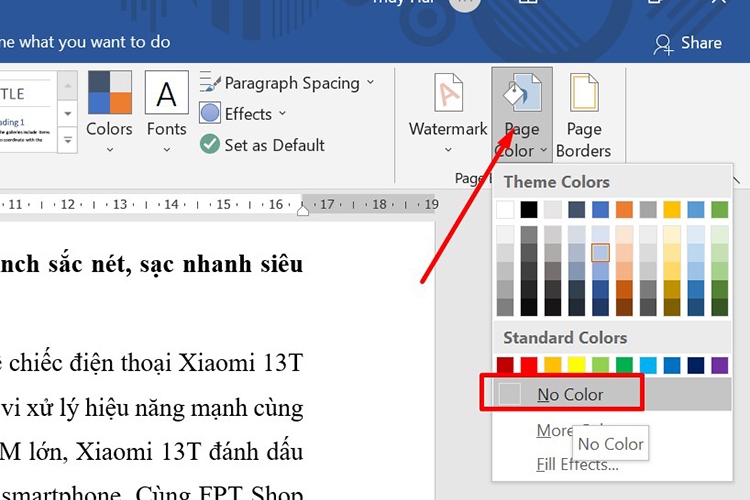Click the ruler right indent marker
Viewport: 750px width, 500px height.
tap(303, 210)
